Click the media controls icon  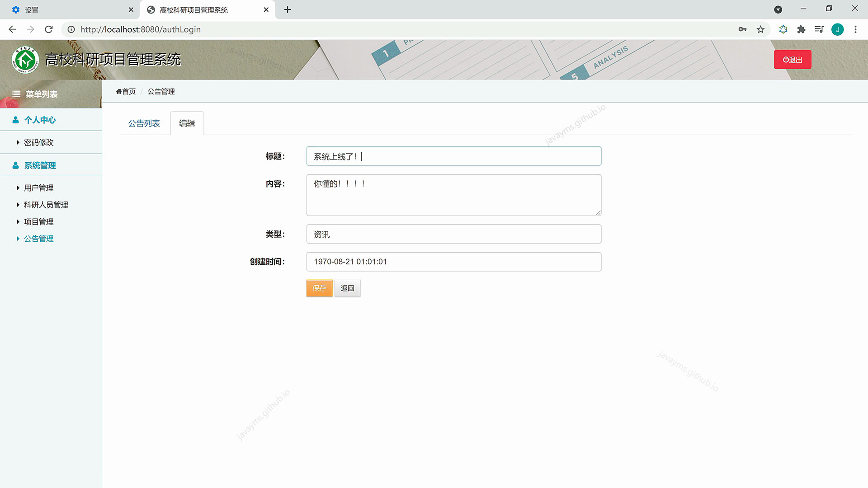(819, 29)
